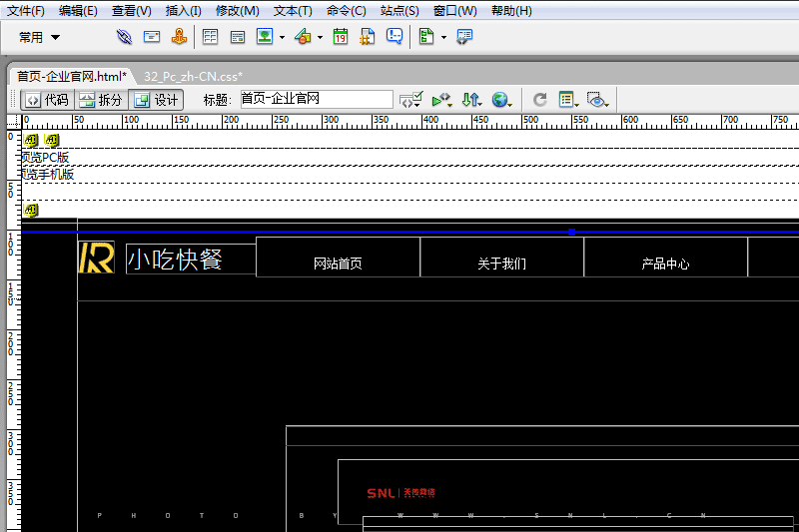Viewport: 799px width, 532px height.
Task: Click the blue selection handle on the line
Action: 571,233
